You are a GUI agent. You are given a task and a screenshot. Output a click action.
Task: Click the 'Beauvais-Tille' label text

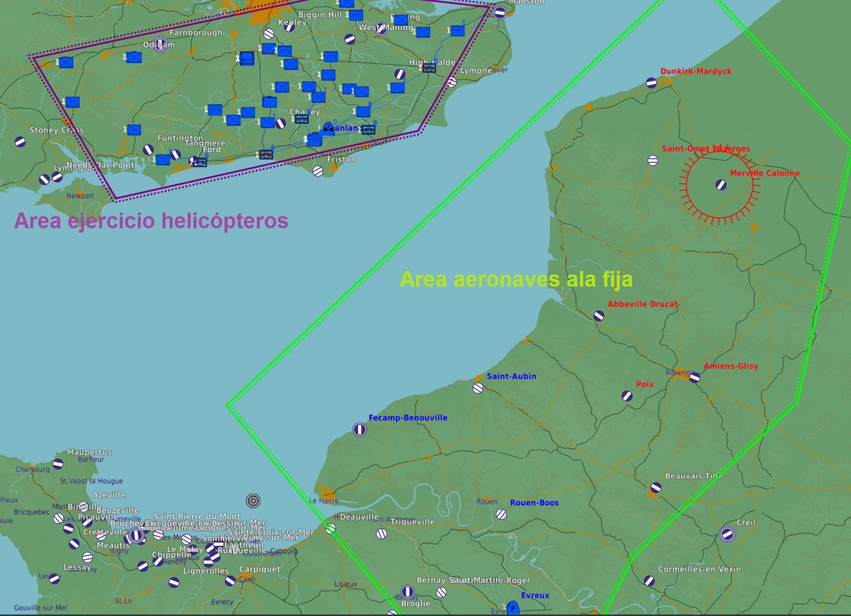pyautogui.click(x=694, y=476)
